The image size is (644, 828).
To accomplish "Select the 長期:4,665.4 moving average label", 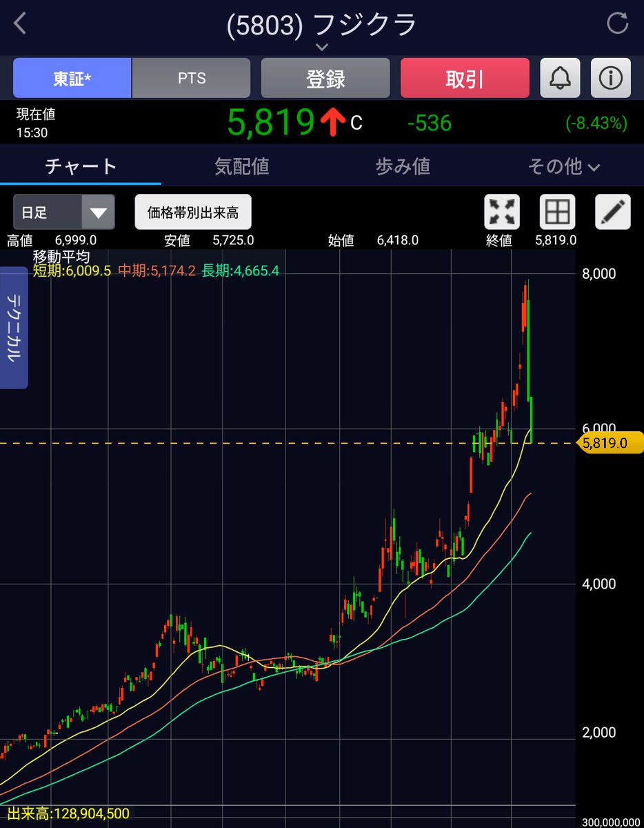I will 240,270.
